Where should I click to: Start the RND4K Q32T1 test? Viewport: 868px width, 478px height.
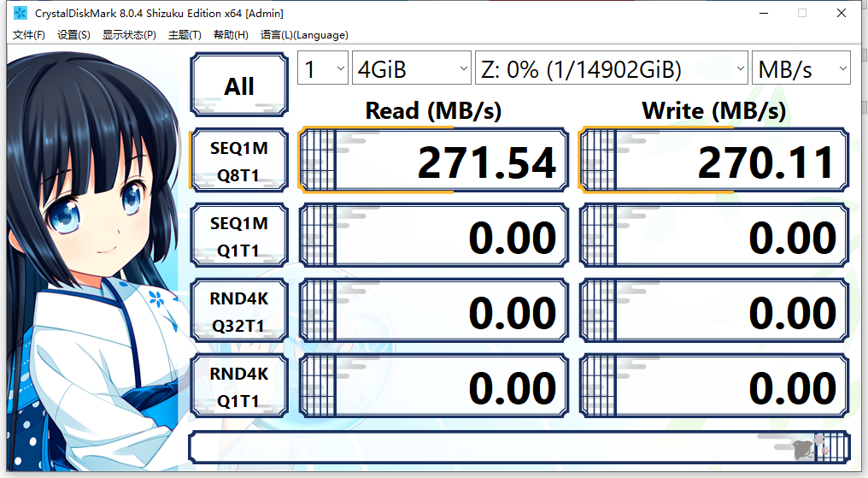tap(239, 311)
